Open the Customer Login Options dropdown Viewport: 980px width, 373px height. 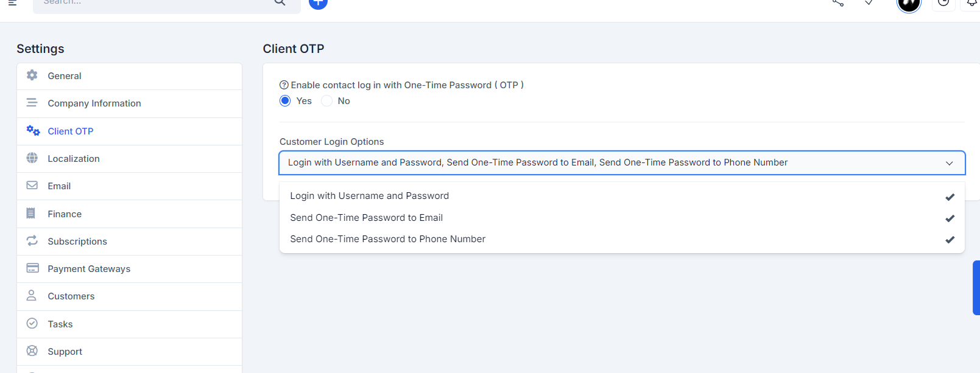[x=949, y=163]
